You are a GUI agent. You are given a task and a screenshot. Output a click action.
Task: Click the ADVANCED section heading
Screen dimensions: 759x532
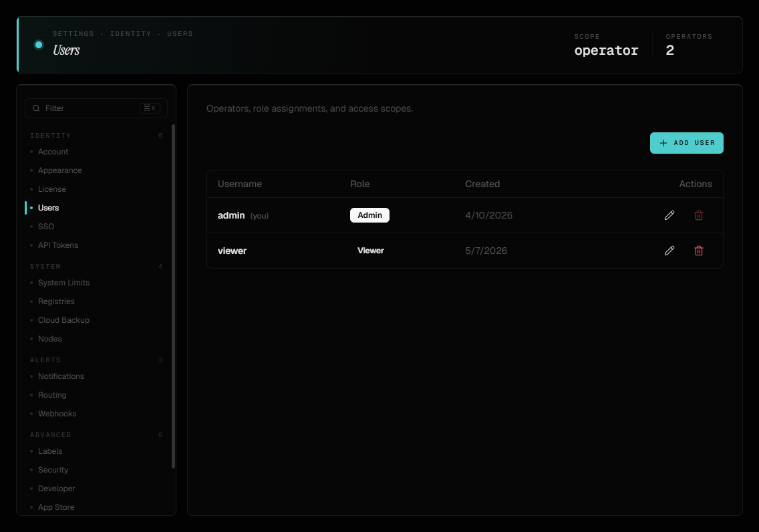pos(50,435)
